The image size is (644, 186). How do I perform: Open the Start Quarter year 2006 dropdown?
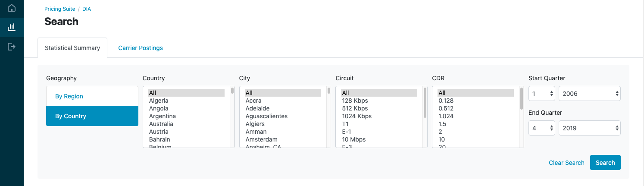pos(589,94)
